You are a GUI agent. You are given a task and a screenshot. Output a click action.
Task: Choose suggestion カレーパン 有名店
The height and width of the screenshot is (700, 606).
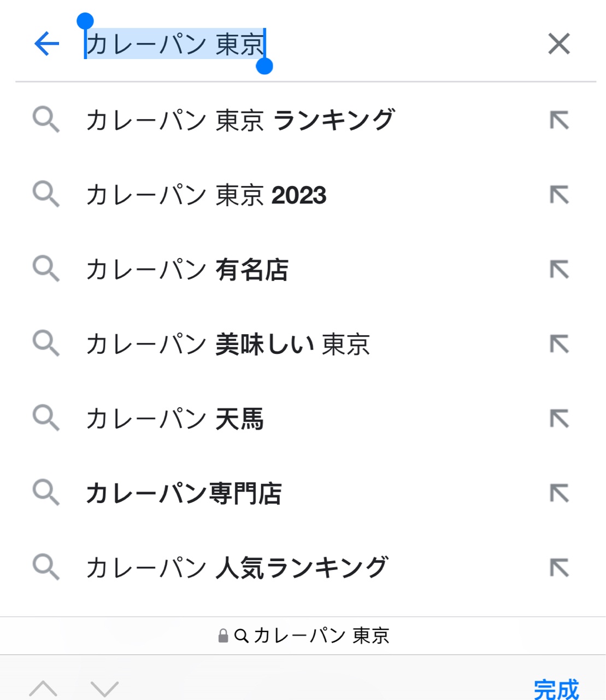coord(187,270)
